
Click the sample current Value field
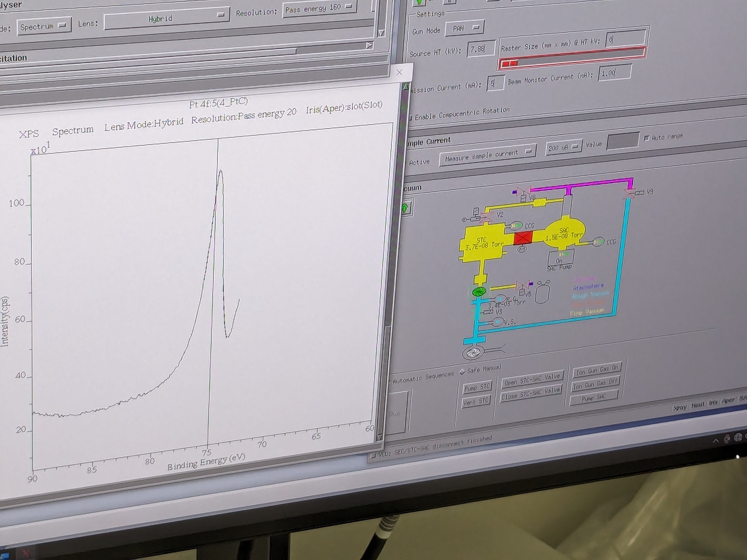pos(623,141)
